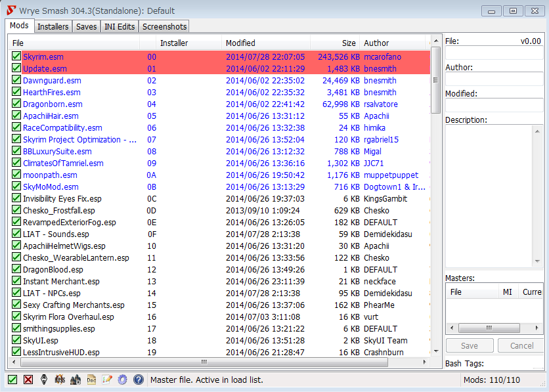Open the Saves tab
The height and width of the screenshot is (392, 549).
coord(86,26)
